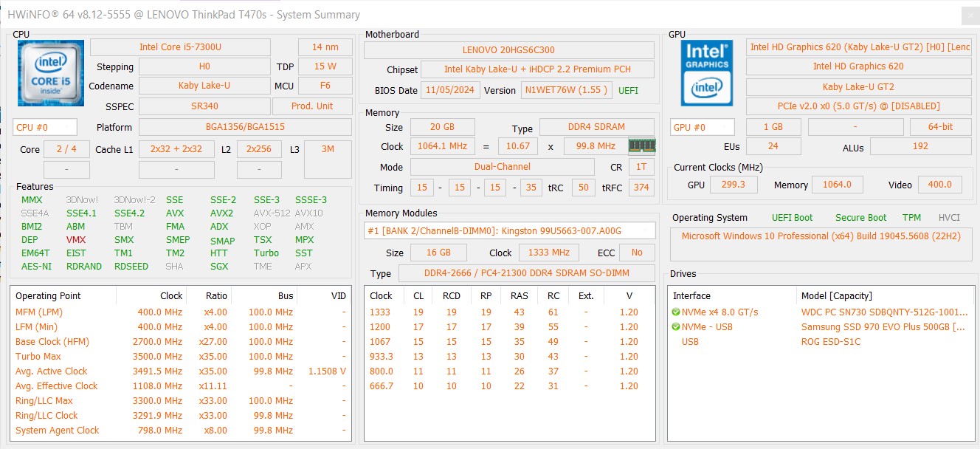Click the HVCI status label
The width and height of the screenshot is (980, 449).
pos(950,218)
